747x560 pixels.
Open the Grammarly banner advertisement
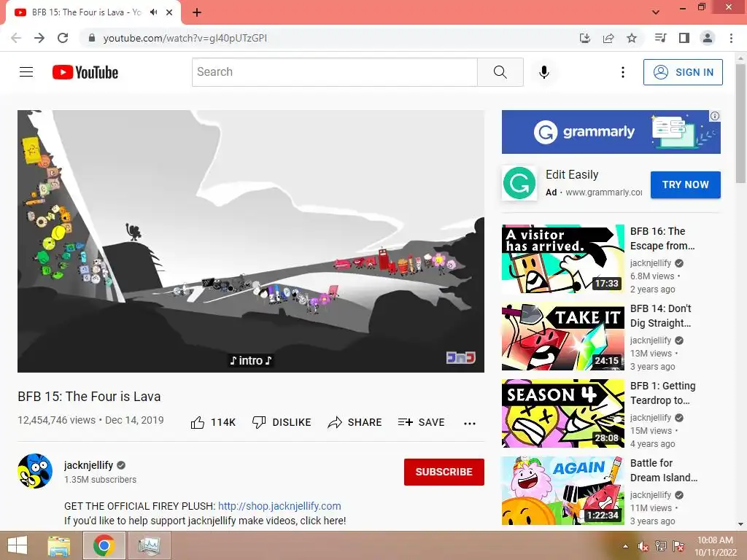[x=611, y=132]
